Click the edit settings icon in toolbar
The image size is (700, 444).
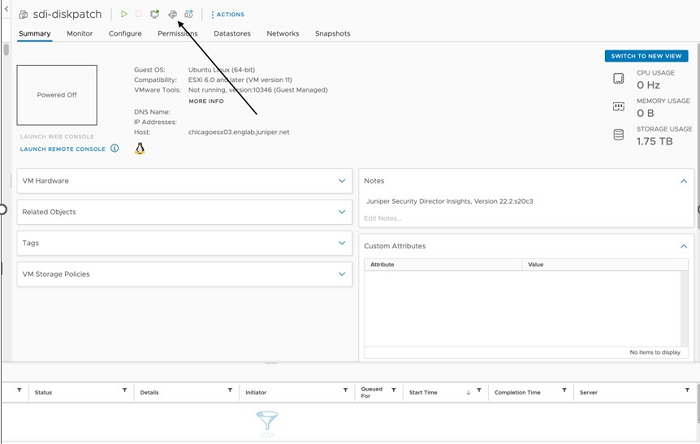[x=172, y=14]
